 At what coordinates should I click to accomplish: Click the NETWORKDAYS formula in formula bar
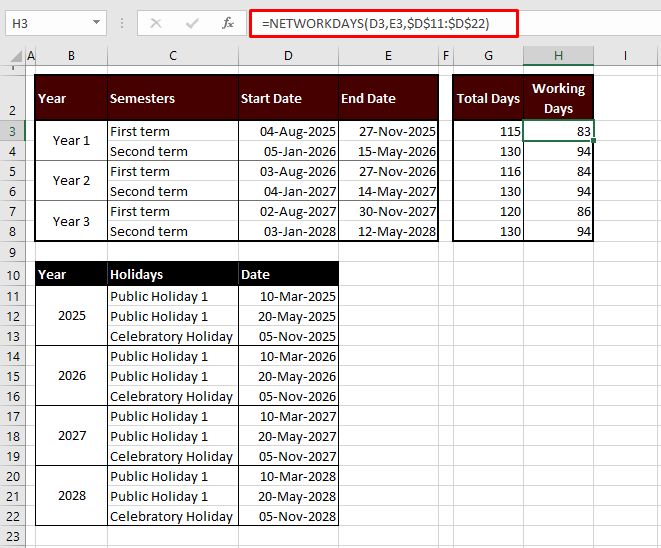(x=375, y=23)
